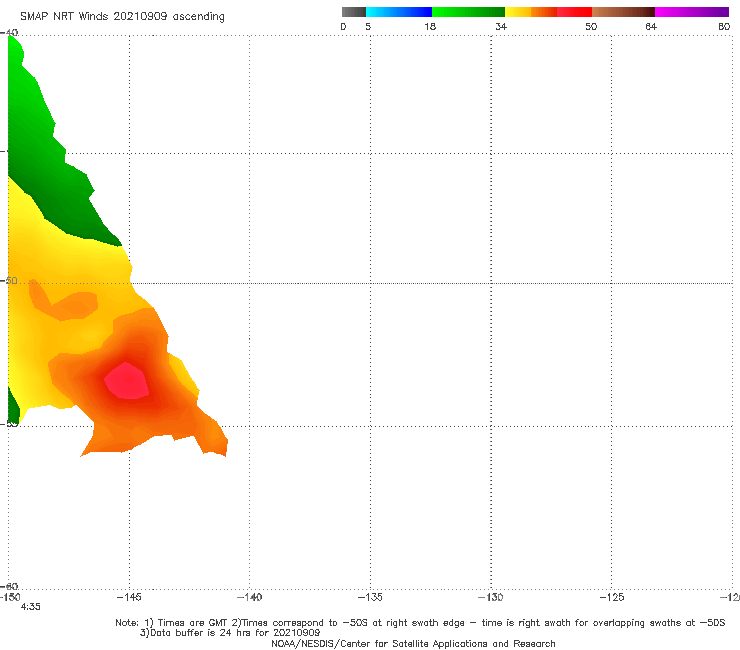This screenshot has width=740, height=650.
Task: Click the NOAA/NESDIS credit line
Action: [413, 644]
